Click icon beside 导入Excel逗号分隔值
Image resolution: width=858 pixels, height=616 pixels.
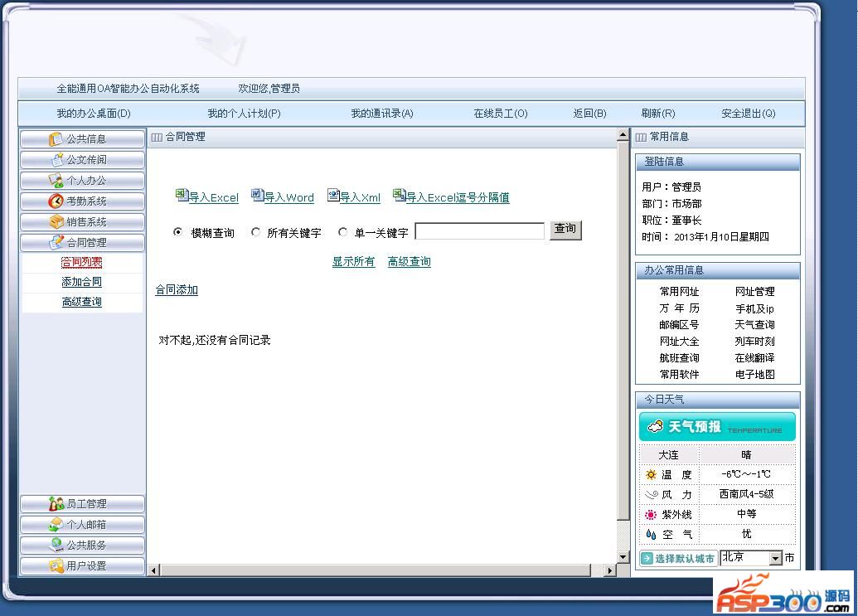(399, 195)
